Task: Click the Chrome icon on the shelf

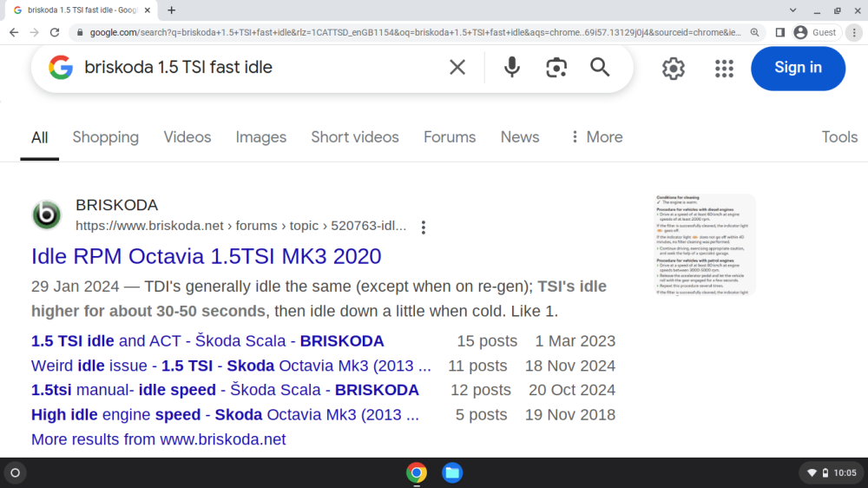Action: [x=417, y=473]
